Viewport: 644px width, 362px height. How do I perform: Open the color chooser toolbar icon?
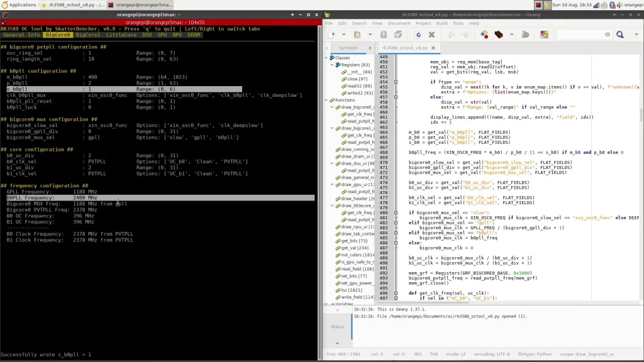(544, 35)
